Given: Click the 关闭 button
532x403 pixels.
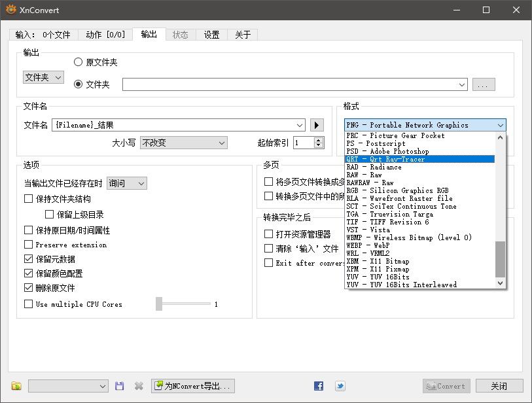Looking at the screenshot, I should (x=499, y=386).
